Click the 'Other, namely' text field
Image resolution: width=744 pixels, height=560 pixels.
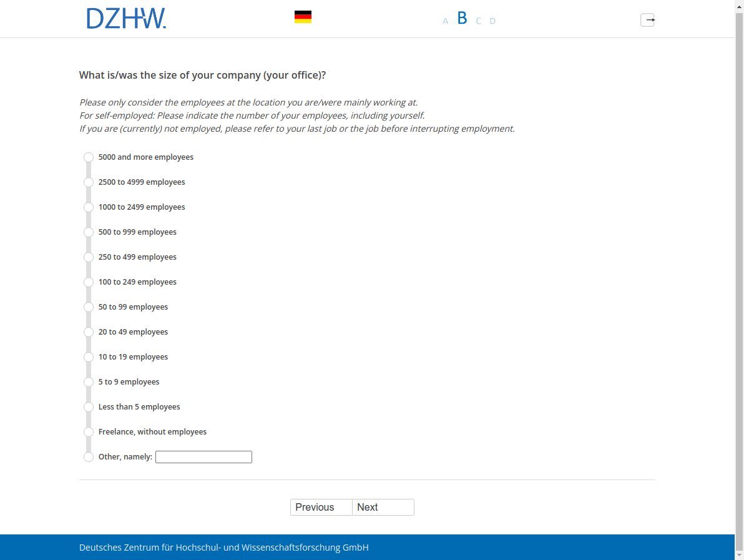click(x=203, y=457)
